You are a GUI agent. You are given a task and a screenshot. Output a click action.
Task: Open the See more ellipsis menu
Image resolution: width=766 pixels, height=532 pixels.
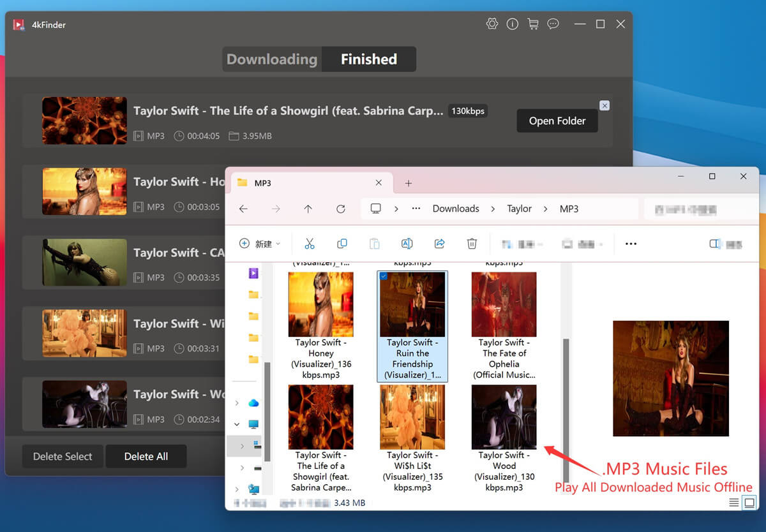(x=631, y=243)
